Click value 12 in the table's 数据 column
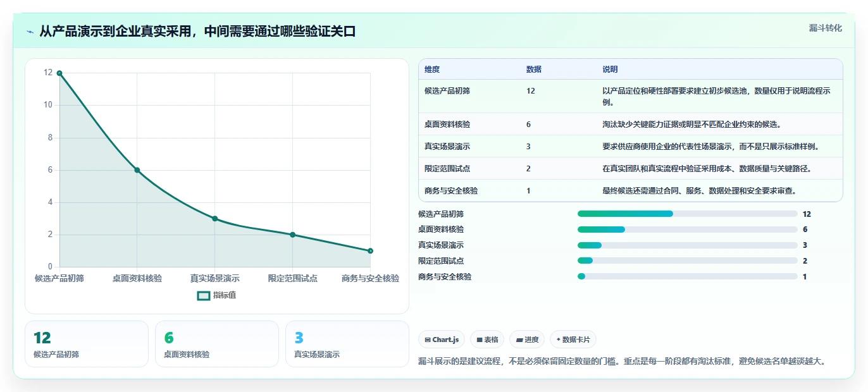This screenshot has width=868, height=392. point(531,91)
